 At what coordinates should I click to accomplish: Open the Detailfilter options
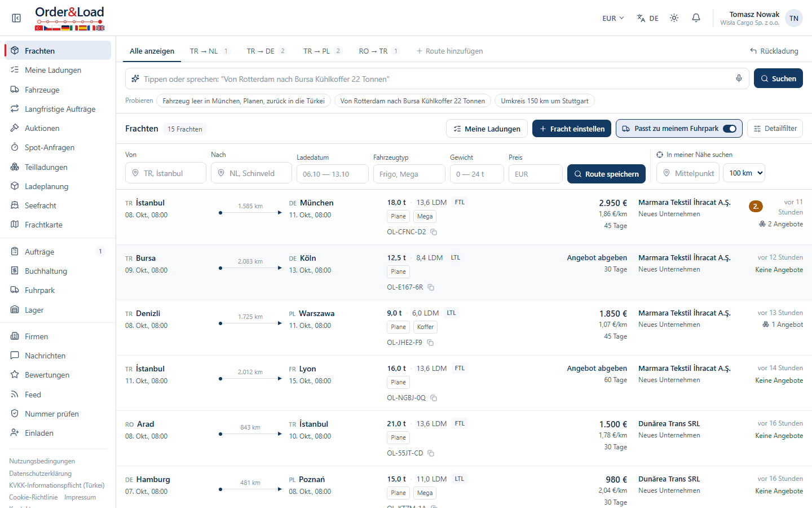775,129
